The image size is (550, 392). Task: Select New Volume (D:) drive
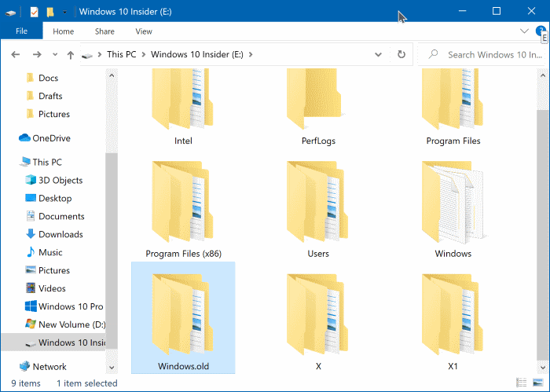[x=65, y=324]
